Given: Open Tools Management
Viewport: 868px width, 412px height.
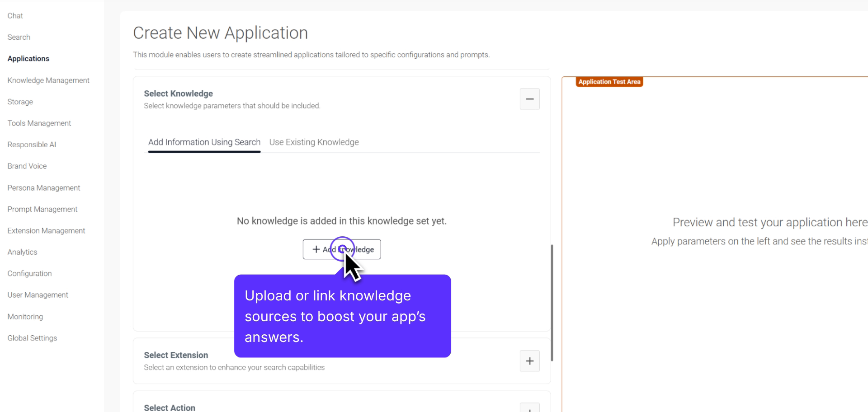Looking at the screenshot, I should [x=39, y=123].
